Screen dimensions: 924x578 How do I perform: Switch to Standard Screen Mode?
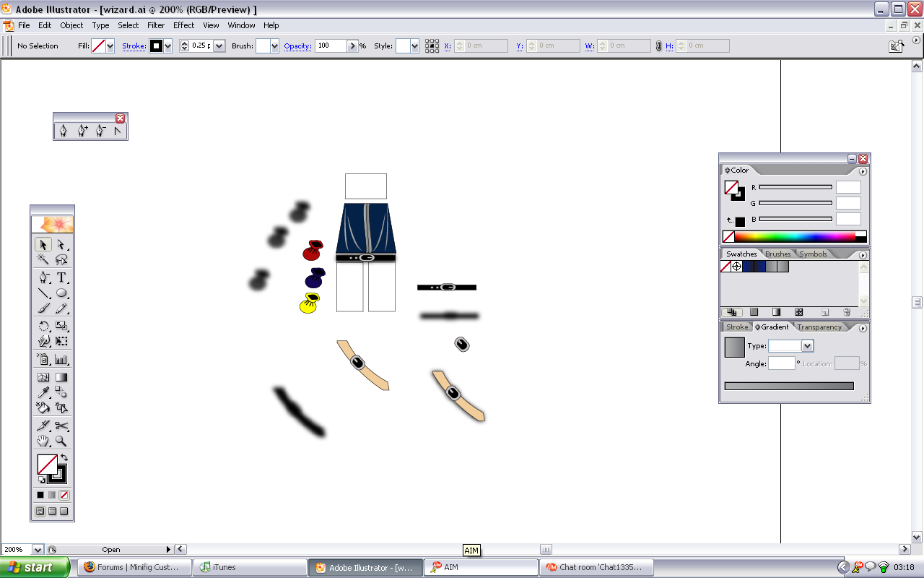pos(40,512)
